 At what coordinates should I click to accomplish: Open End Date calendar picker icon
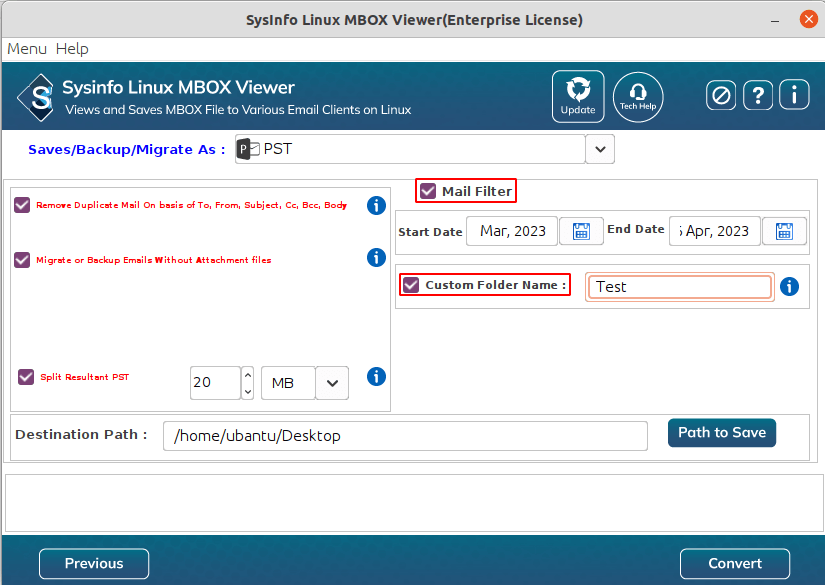(x=784, y=231)
